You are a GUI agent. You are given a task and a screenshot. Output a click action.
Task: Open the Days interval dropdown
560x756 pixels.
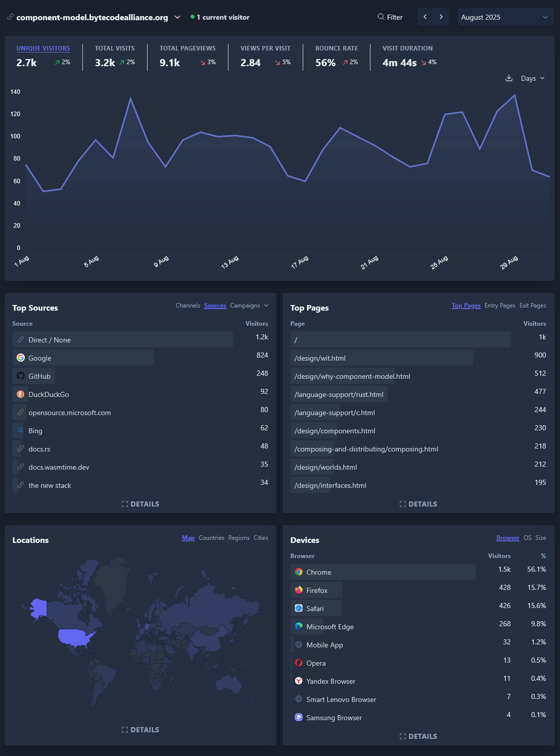(533, 78)
